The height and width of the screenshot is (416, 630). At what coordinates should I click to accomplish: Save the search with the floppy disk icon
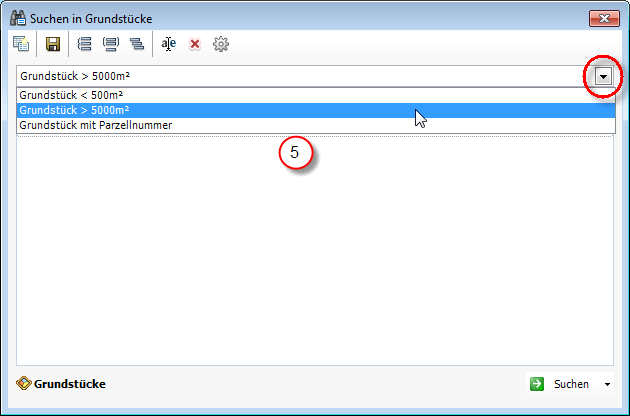[53, 44]
